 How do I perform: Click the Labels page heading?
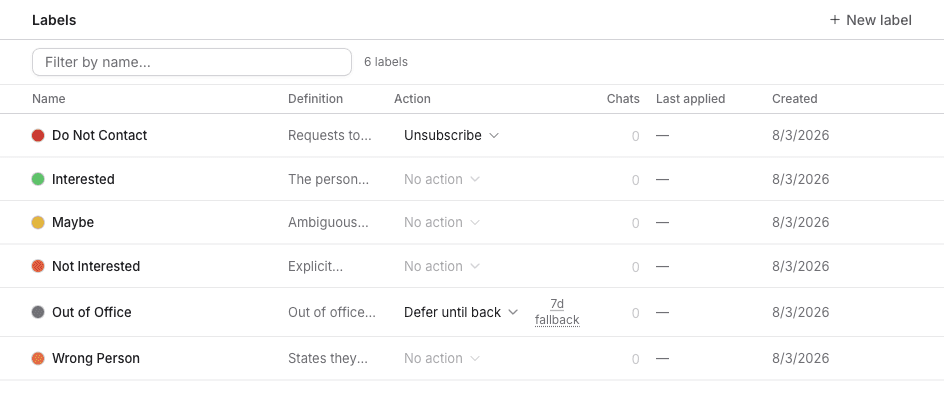[54, 20]
